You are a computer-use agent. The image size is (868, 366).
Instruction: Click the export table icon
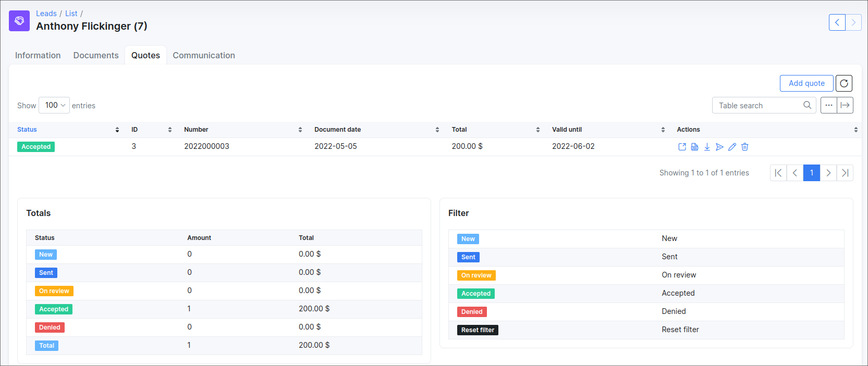tap(845, 105)
